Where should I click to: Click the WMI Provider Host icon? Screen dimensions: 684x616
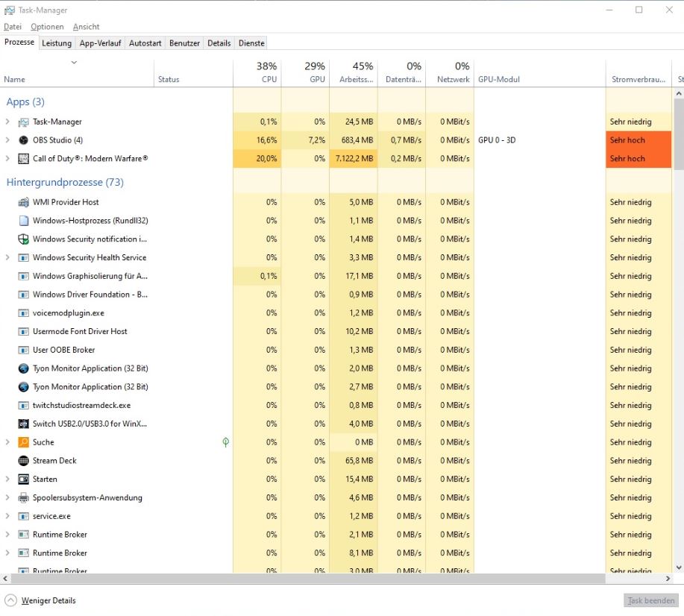[23, 202]
